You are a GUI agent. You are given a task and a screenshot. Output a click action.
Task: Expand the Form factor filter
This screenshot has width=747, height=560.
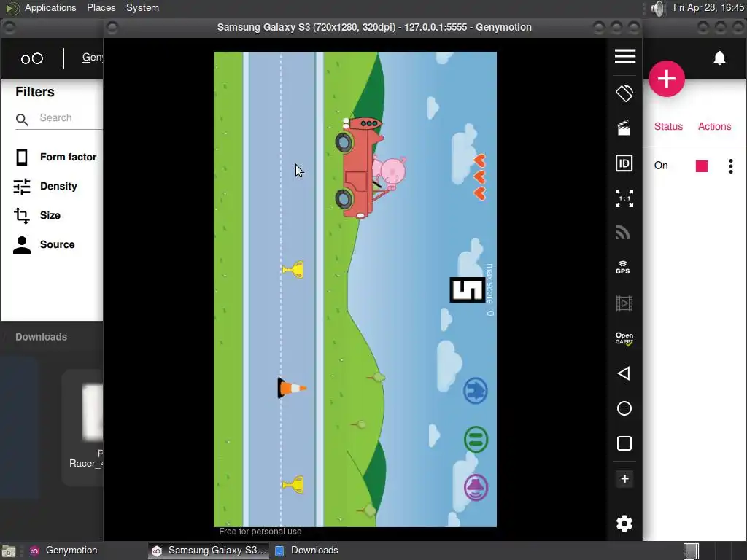tap(55, 157)
